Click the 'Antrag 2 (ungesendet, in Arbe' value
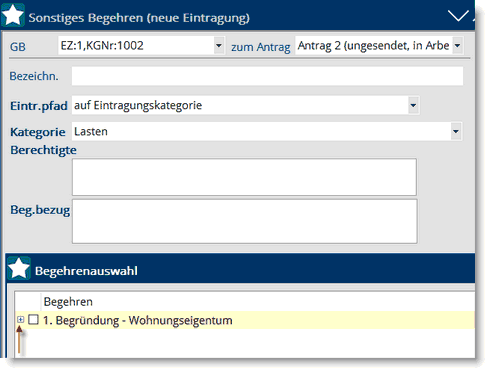The height and width of the screenshot is (370, 487). tap(373, 45)
